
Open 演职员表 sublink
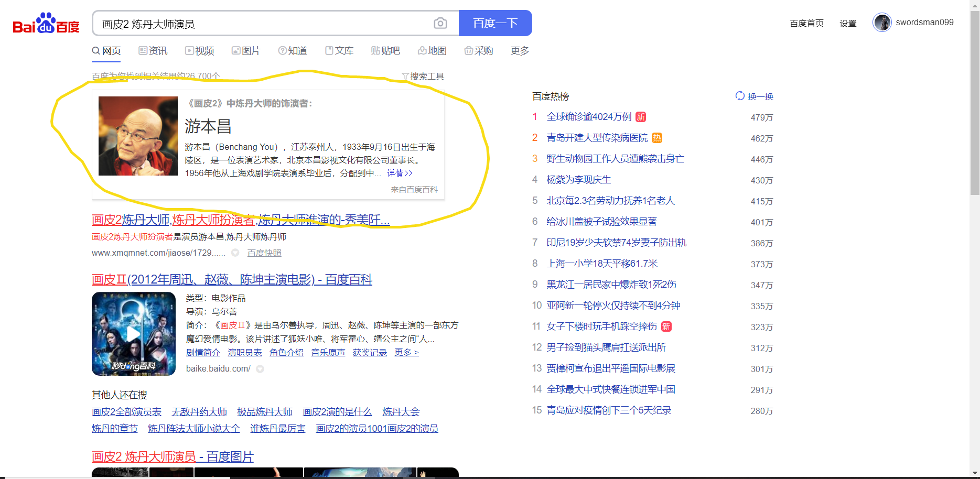coord(244,353)
